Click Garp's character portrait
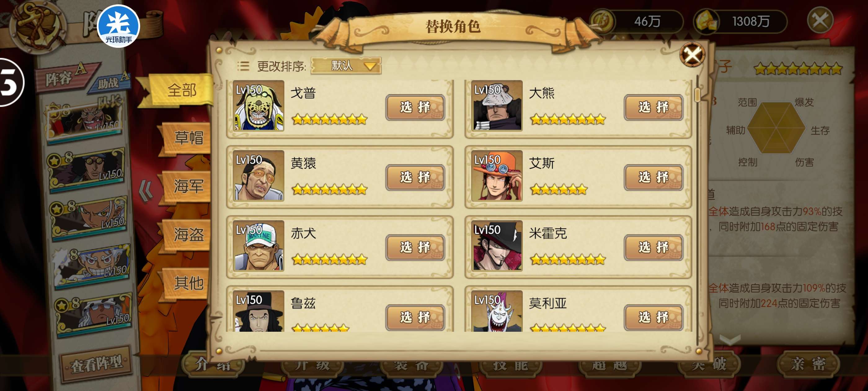Viewport: 868px width, 391px height. tap(259, 105)
